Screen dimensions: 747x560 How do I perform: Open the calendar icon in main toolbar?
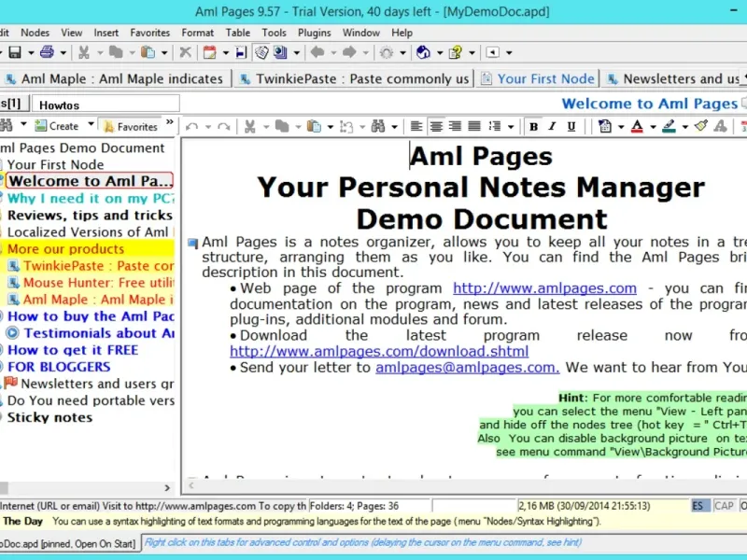pos(210,52)
